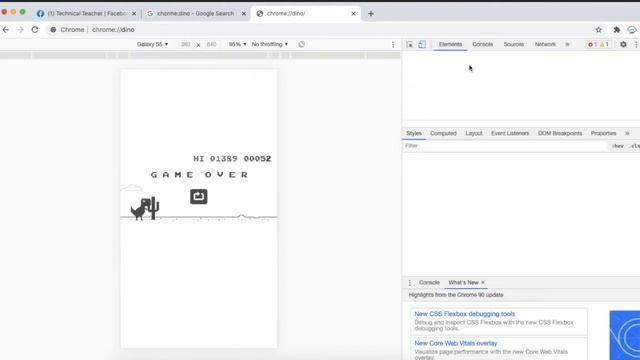Viewport: 640px width, 360px height.
Task: Click the Chrome site info icon in address bar
Action: click(x=53, y=29)
